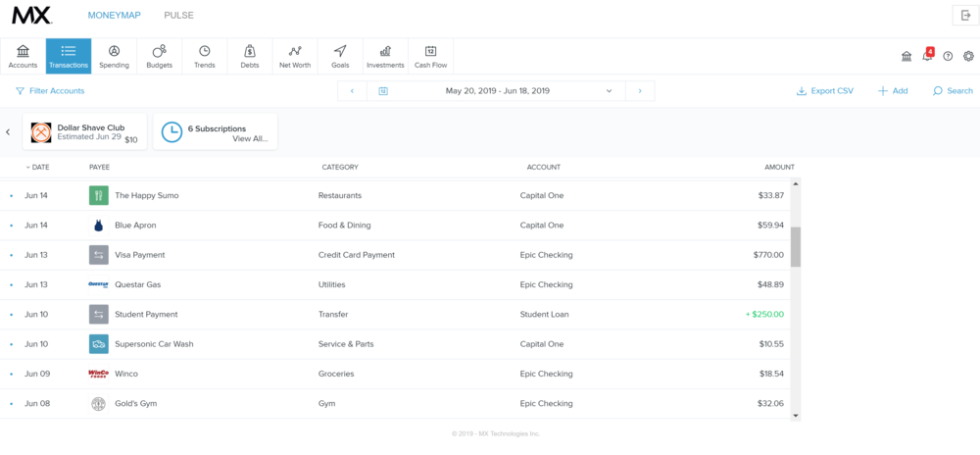Click the Questar Gas logo icon
The image size is (980, 455).
[99, 284]
